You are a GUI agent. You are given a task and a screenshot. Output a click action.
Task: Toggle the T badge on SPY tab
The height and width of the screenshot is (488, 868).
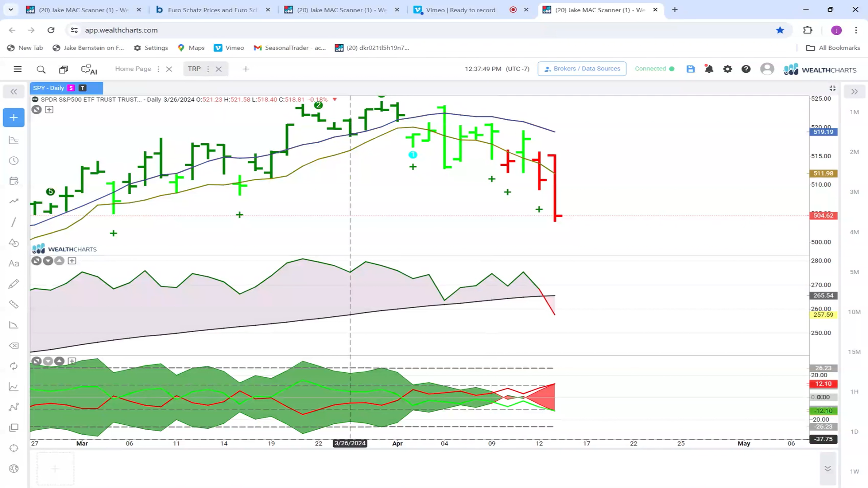coord(82,88)
